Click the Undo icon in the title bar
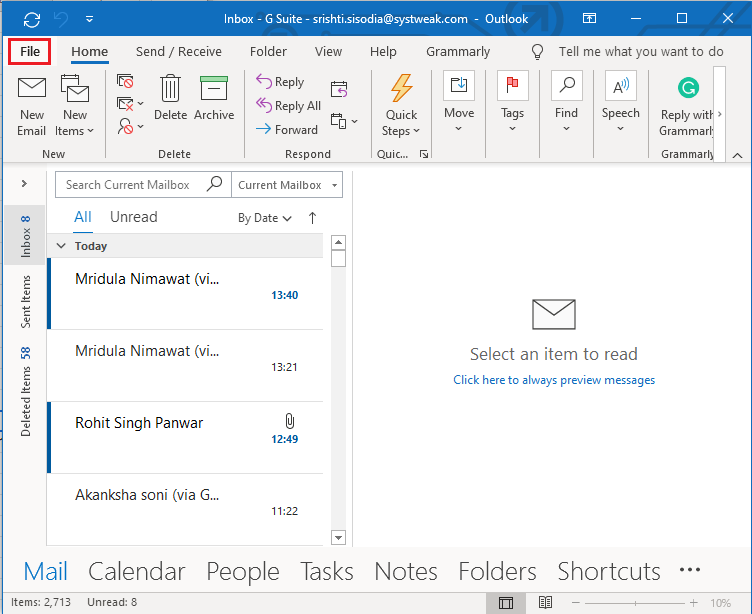 click(x=61, y=19)
